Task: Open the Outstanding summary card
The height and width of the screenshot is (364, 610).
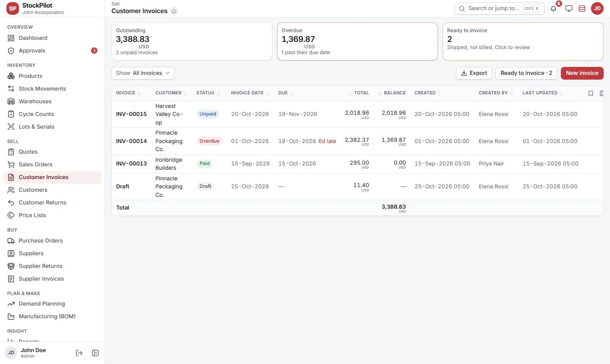Action: point(191,41)
